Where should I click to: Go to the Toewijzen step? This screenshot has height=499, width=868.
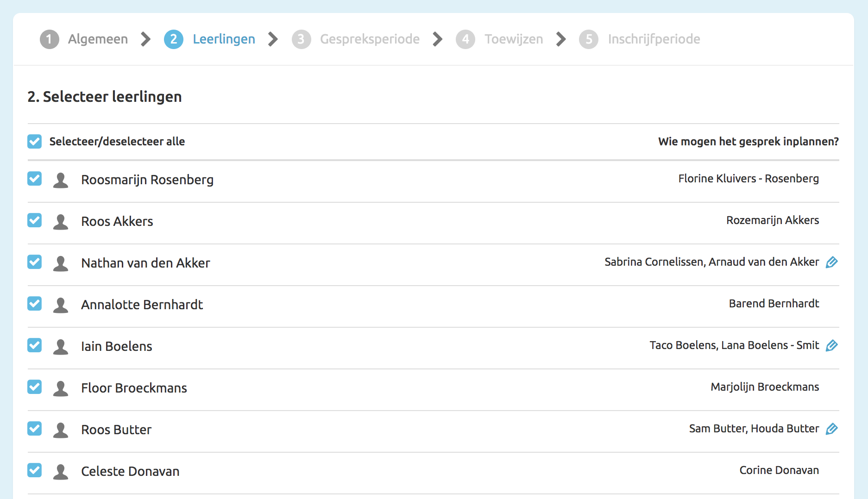tap(514, 39)
